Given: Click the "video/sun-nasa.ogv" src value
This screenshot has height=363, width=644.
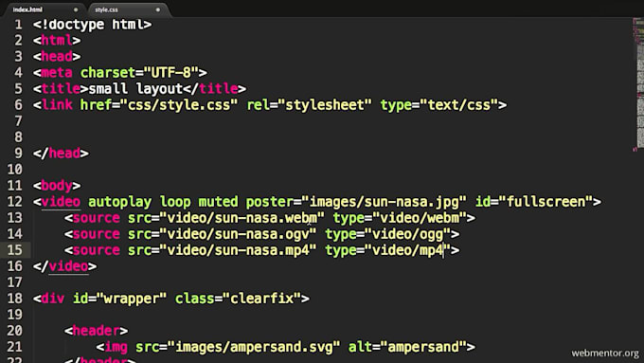Looking at the screenshot, I should pos(239,234).
